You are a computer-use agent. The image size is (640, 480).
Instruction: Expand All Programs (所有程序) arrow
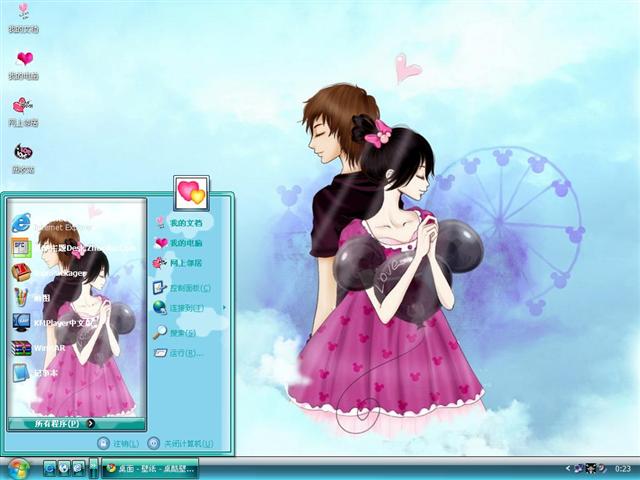tap(91, 424)
